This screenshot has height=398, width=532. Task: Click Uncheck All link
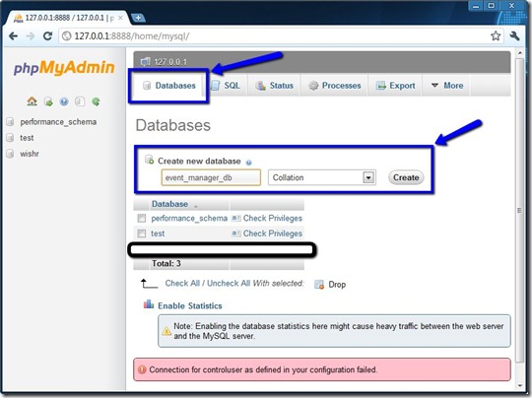point(229,284)
